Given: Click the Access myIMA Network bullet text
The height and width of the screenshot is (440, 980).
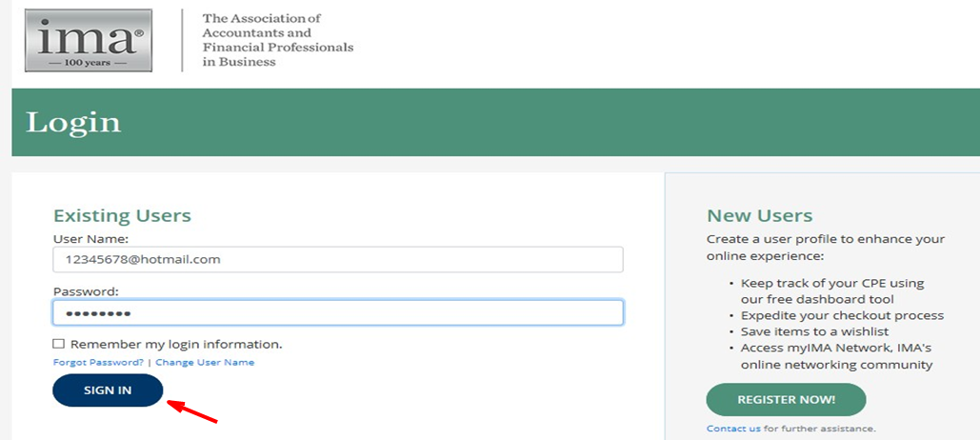Looking at the screenshot, I should (836, 356).
